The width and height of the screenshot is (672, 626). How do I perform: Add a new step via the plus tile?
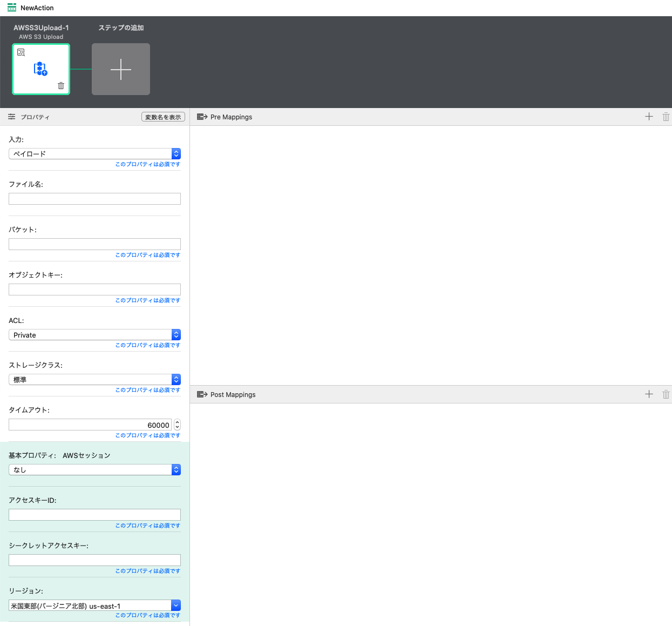[x=120, y=69]
